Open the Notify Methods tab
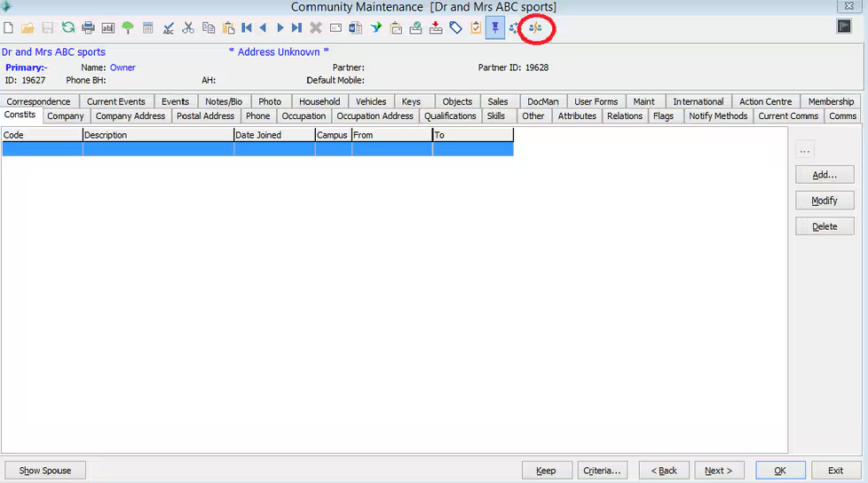The height and width of the screenshot is (483, 868). coord(718,115)
